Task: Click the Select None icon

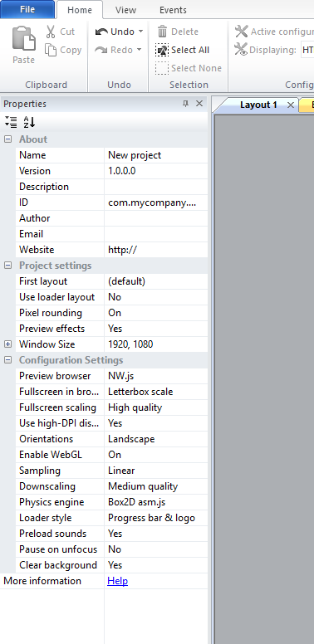Action: [162, 68]
